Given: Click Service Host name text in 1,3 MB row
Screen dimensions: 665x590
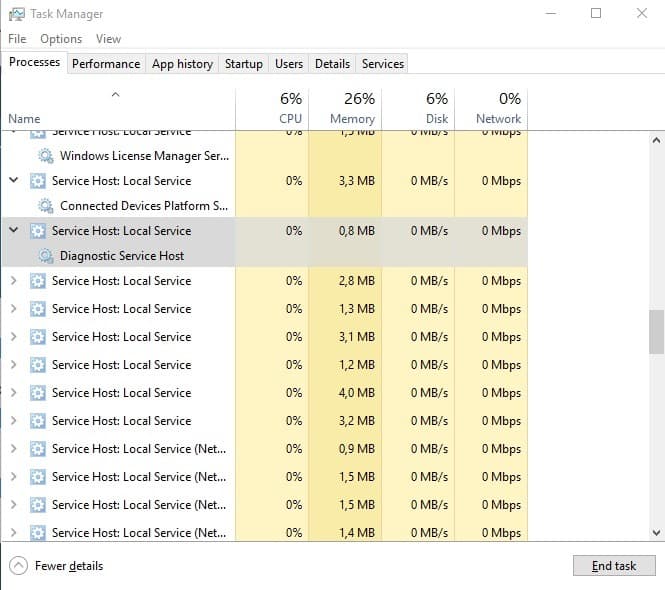Looking at the screenshot, I should (x=121, y=309).
